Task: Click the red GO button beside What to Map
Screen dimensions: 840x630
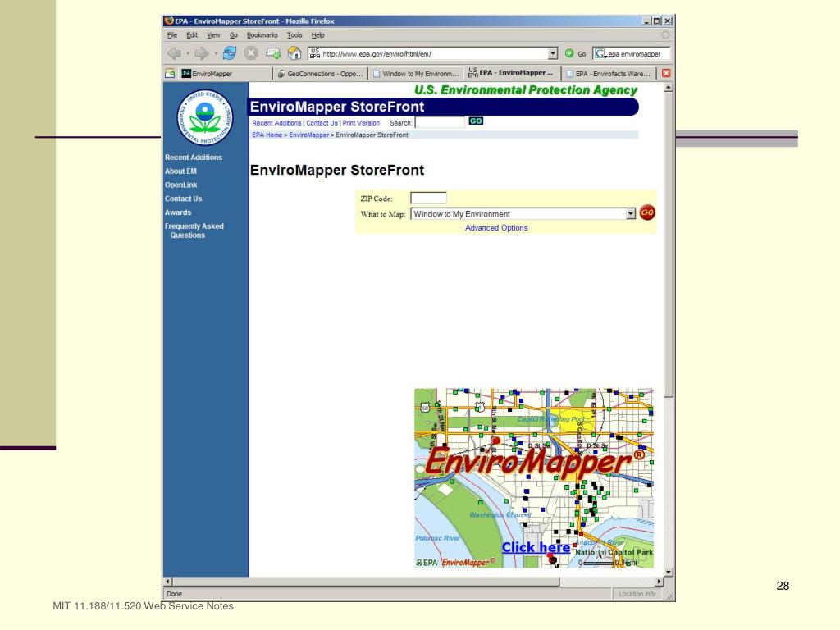Action: click(x=647, y=212)
